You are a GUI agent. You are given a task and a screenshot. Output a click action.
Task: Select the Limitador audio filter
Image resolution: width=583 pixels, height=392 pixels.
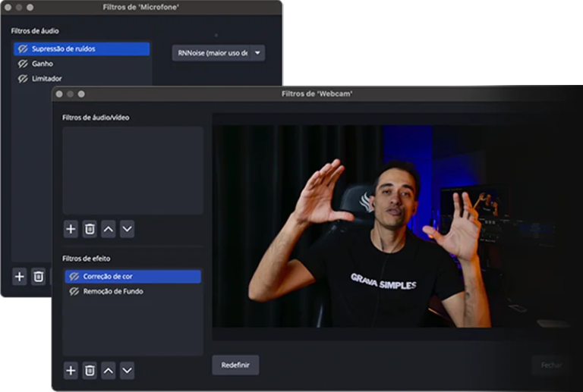47,78
